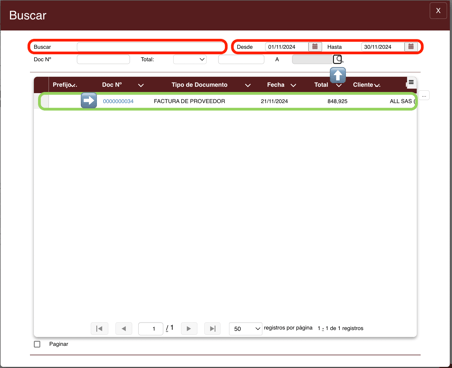Screen dimensions: 452x368
Task: Go to next page of results
Action: point(189,329)
